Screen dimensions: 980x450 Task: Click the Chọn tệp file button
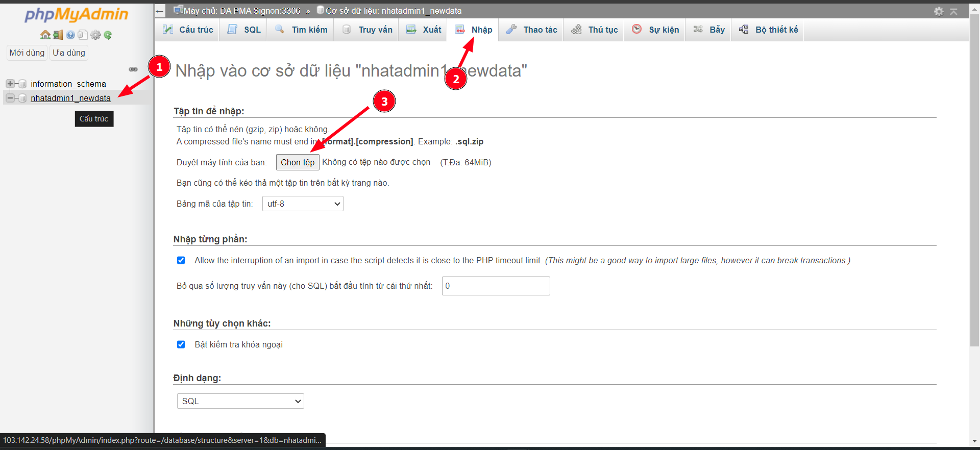click(298, 162)
